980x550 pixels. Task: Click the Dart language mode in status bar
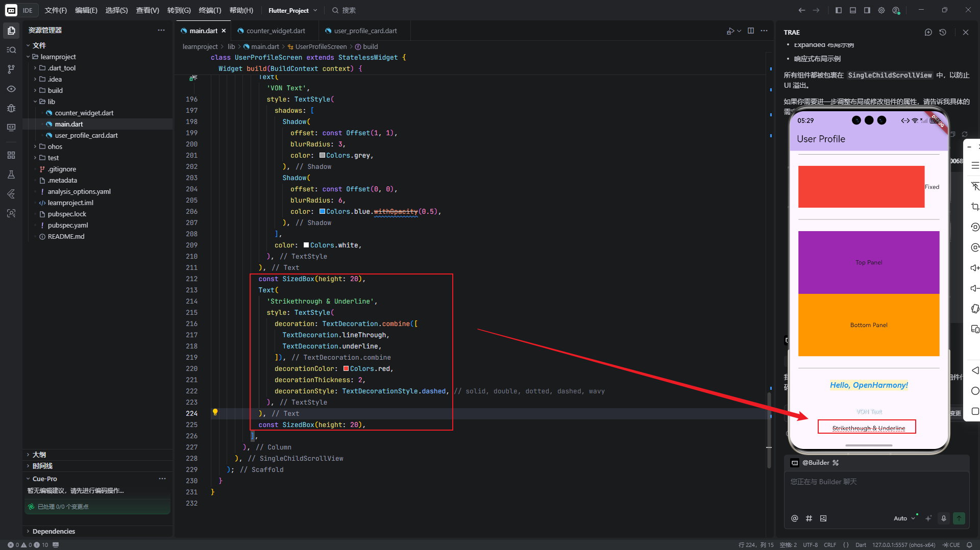pos(861,545)
